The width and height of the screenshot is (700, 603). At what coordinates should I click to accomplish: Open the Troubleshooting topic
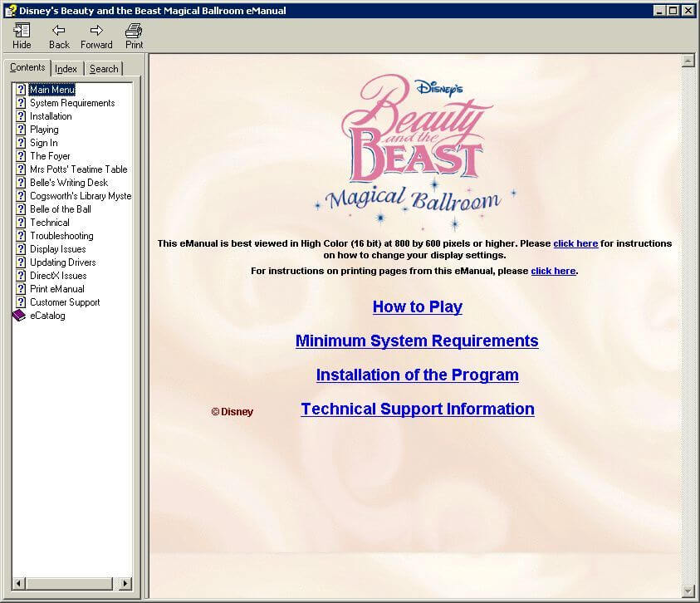61,236
